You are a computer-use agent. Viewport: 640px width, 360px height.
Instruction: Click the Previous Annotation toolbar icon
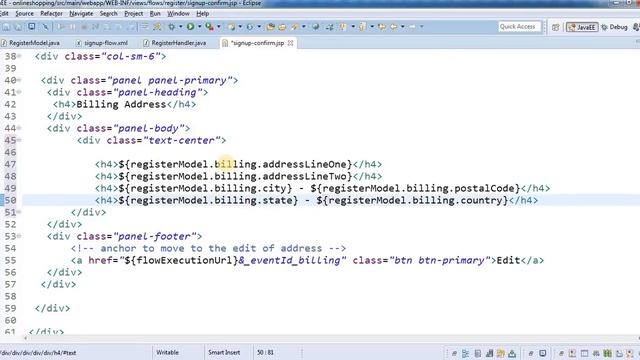pos(362,27)
